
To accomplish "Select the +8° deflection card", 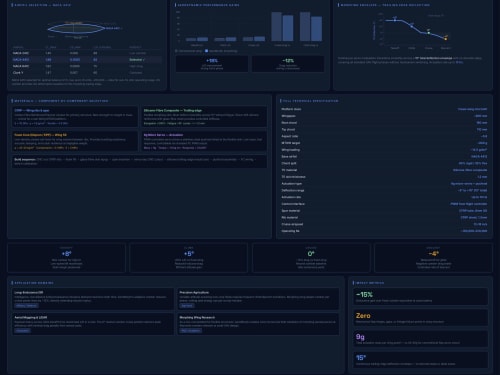I will point(66,258).
